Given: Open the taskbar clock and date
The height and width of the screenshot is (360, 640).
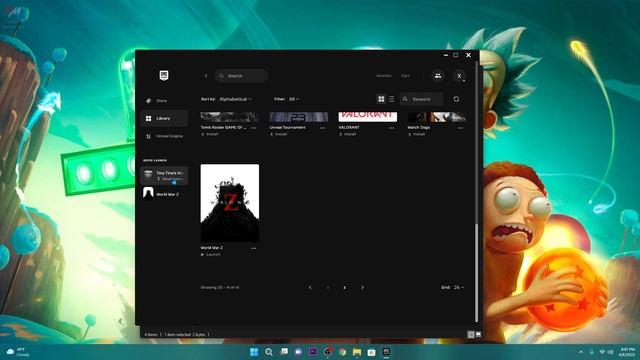Looking at the screenshot, I should pyautogui.click(x=627, y=352).
